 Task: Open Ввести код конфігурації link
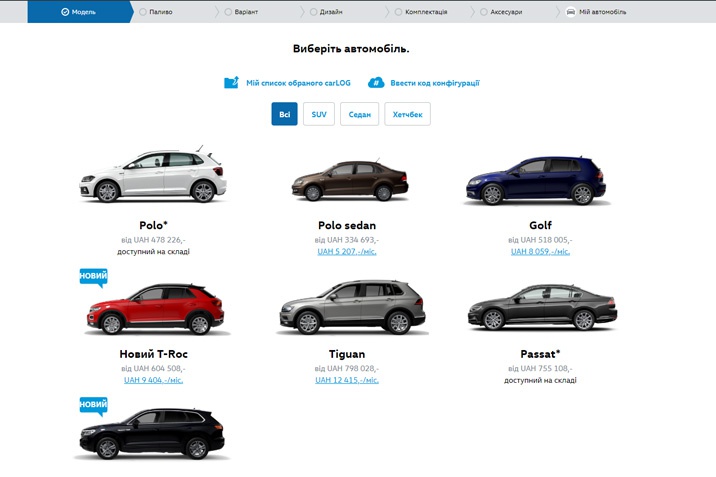click(x=435, y=83)
